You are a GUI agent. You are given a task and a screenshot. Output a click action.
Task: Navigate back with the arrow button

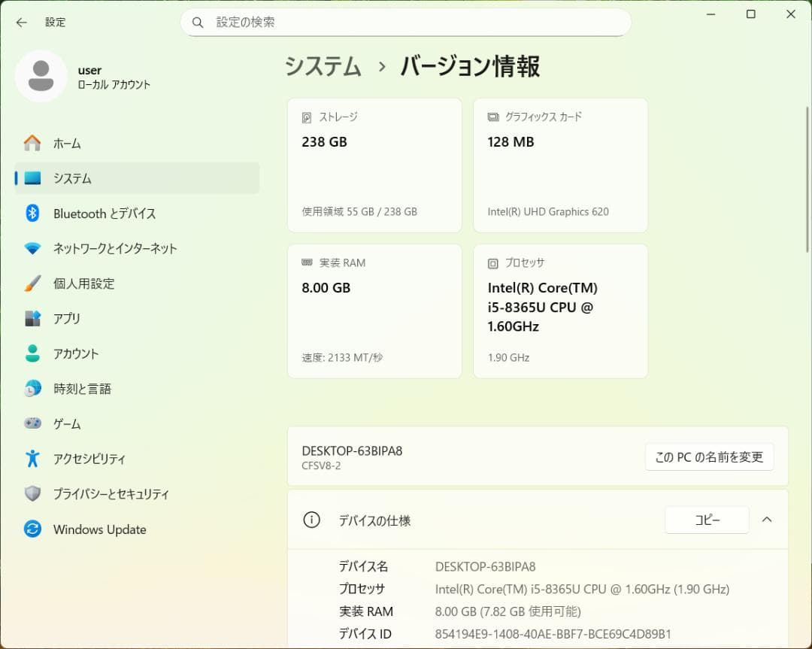20,23
